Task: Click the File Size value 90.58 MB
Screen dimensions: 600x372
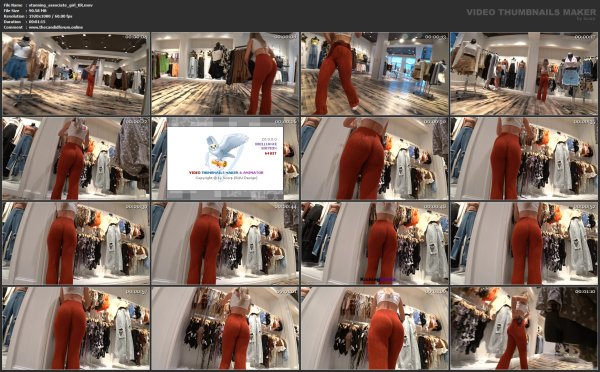Action: pyautogui.click(x=38, y=11)
